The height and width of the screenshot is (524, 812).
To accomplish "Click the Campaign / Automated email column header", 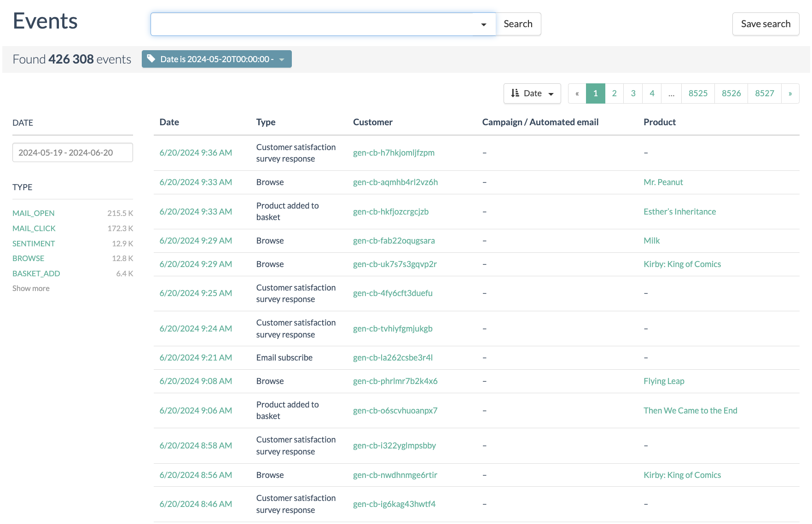I will pos(540,122).
